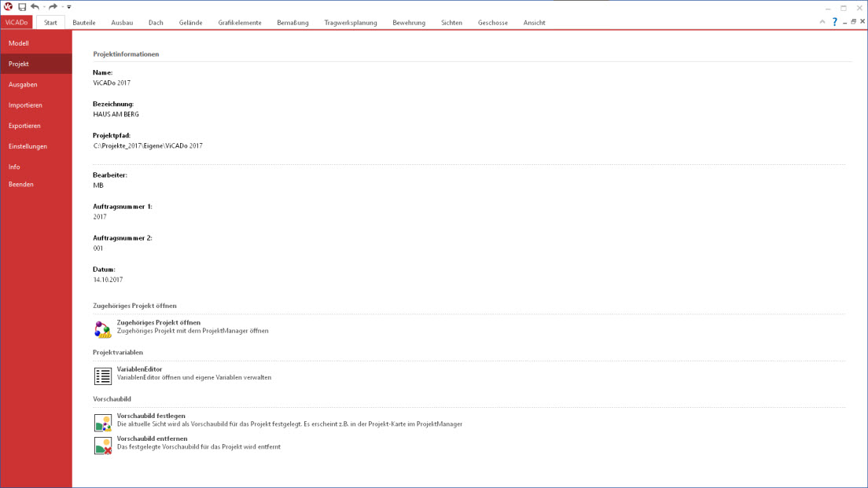Click project name value ViCADo 2017
This screenshot has height=488, width=868.
tap(112, 83)
